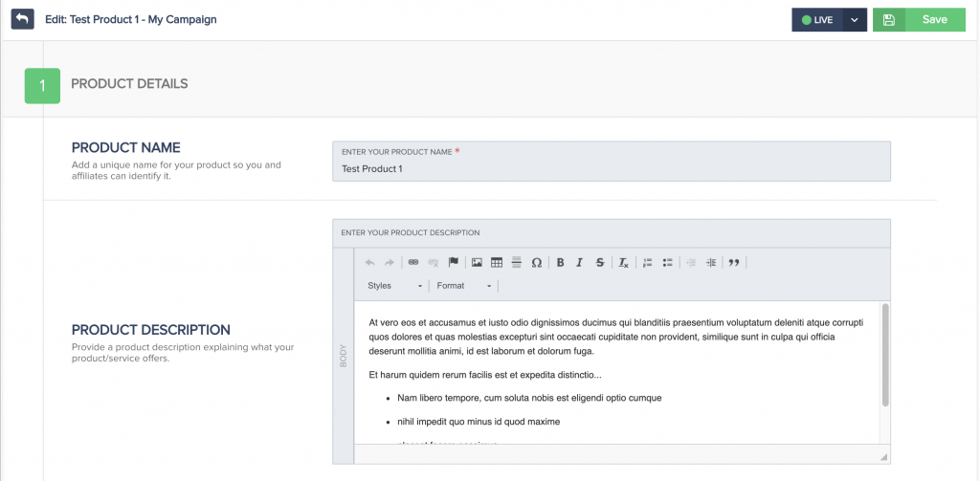This screenshot has height=481, width=980.
Task: Insert a link in the description
Action: [413, 262]
